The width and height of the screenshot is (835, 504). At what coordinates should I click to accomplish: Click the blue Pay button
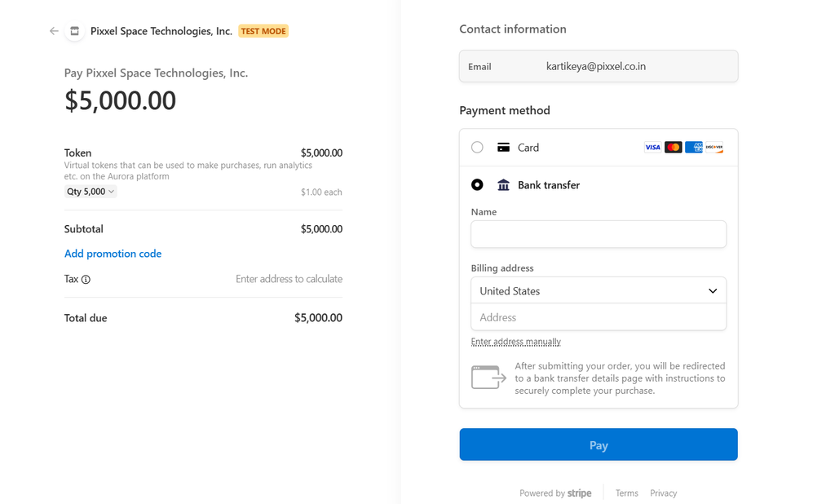599,444
